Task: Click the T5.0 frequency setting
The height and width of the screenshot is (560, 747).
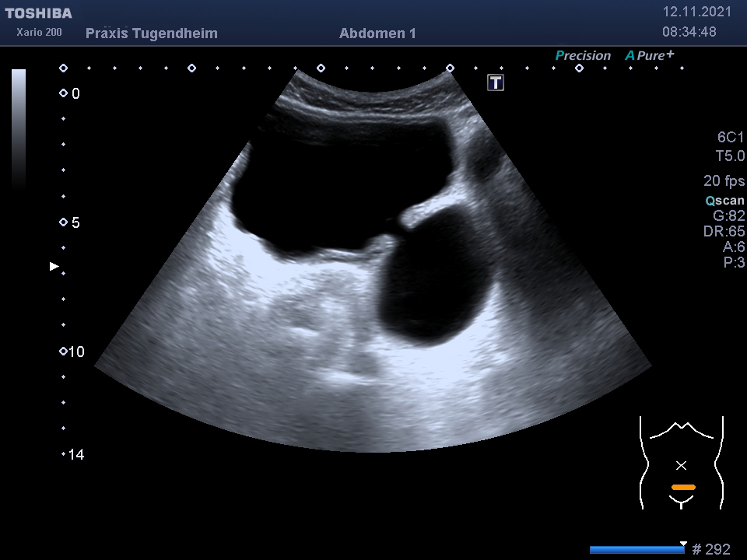Action: tap(730, 156)
